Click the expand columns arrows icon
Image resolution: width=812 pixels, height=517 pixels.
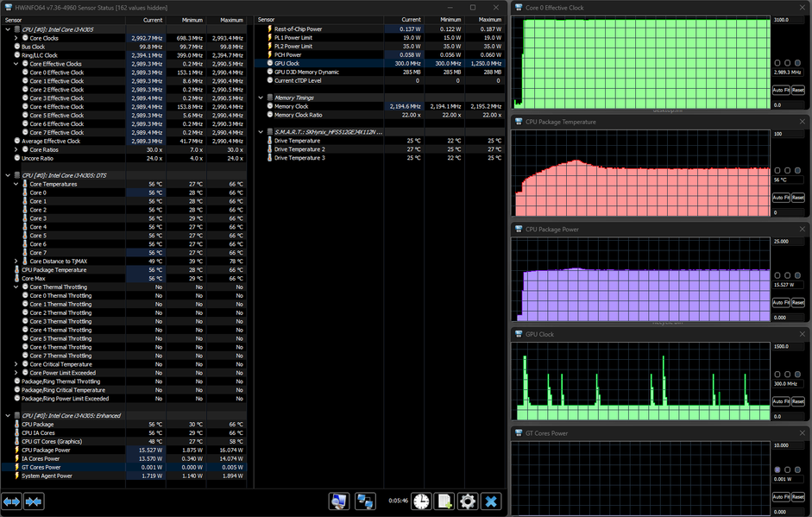tap(12, 501)
